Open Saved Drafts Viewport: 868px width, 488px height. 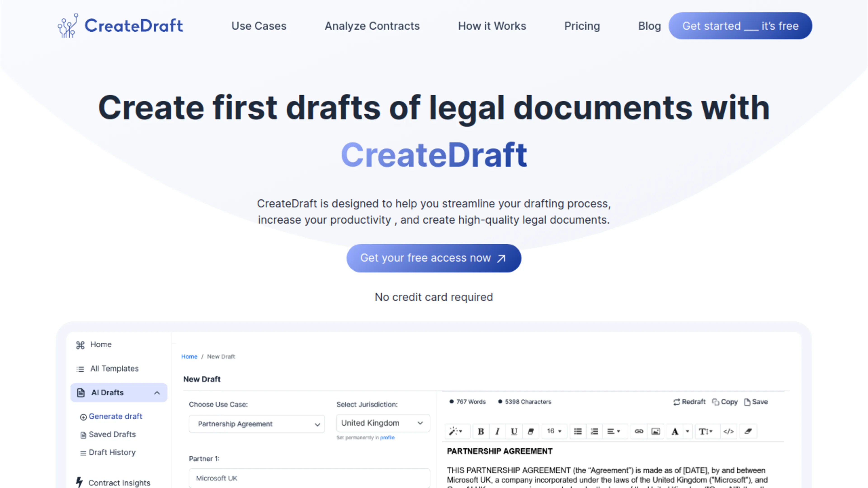pos(112,434)
